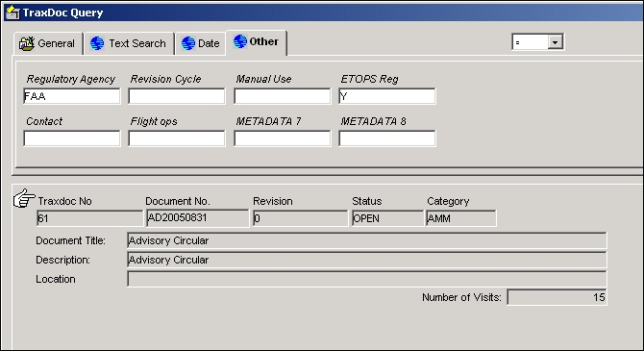Screen dimensions: 644x351
Task: Click the Manual Use input field
Action: pos(283,96)
